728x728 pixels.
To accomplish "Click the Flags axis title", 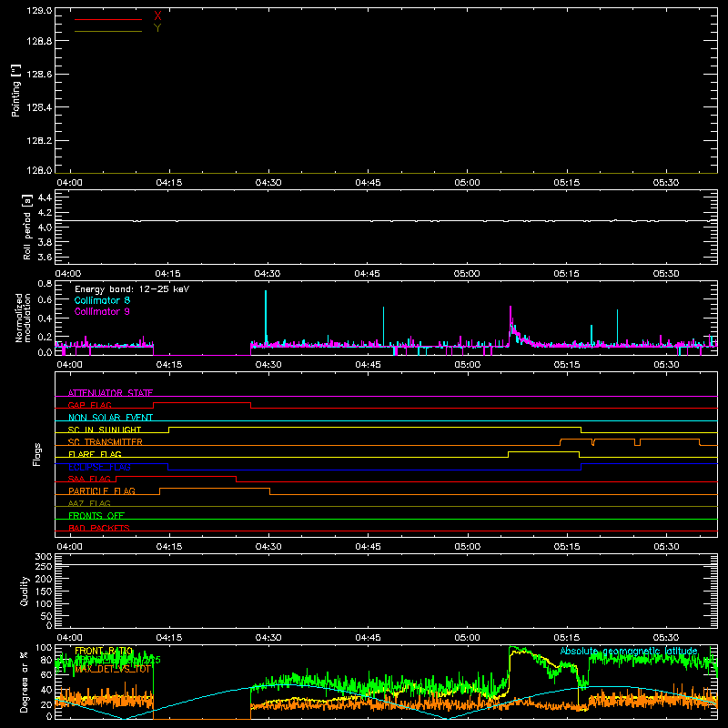I will 36,454.
